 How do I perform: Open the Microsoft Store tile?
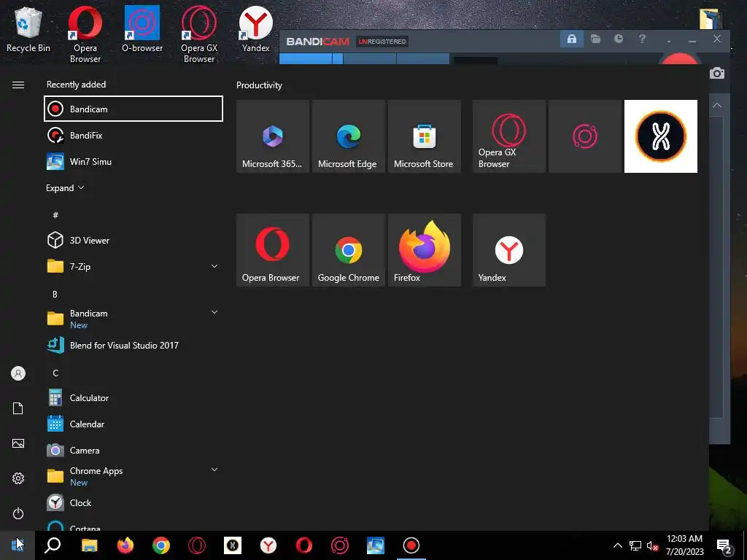click(x=425, y=136)
